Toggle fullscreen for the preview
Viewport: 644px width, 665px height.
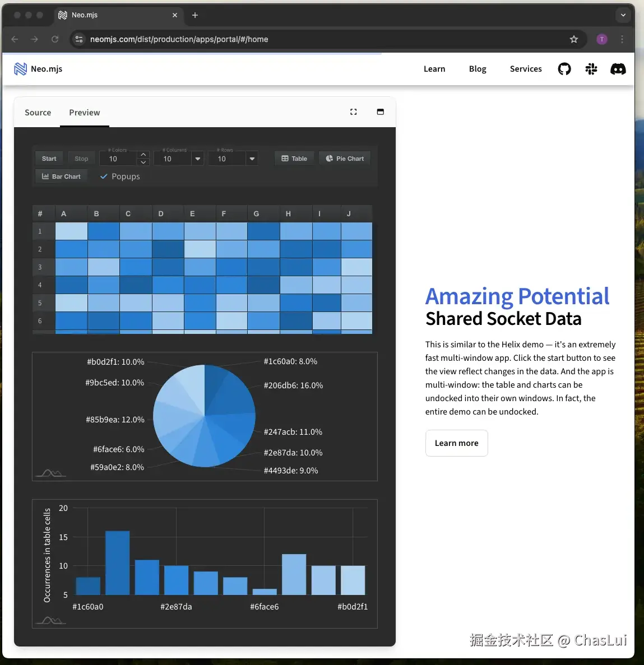pyautogui.click(x=354, y=112)
